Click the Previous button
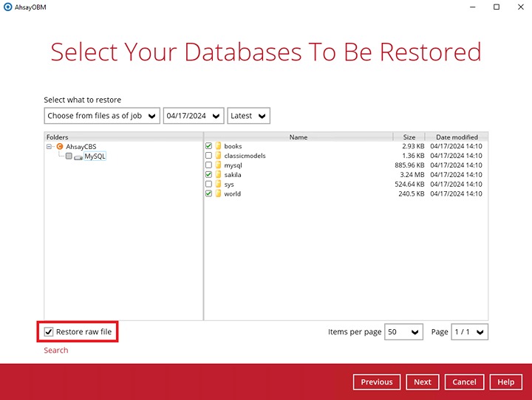This screenshot has width=532, height=400. point(377,382)
